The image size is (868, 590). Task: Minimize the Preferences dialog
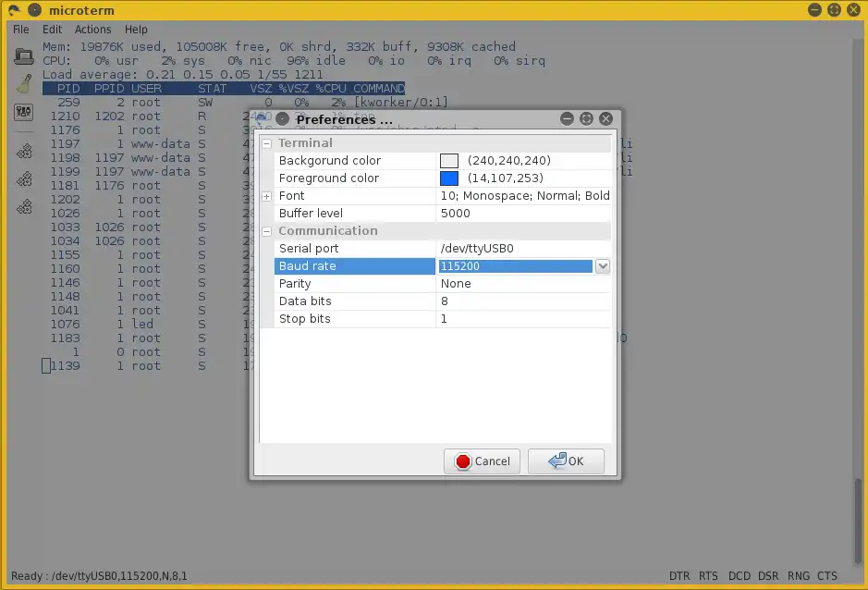[x=567, y=118]
